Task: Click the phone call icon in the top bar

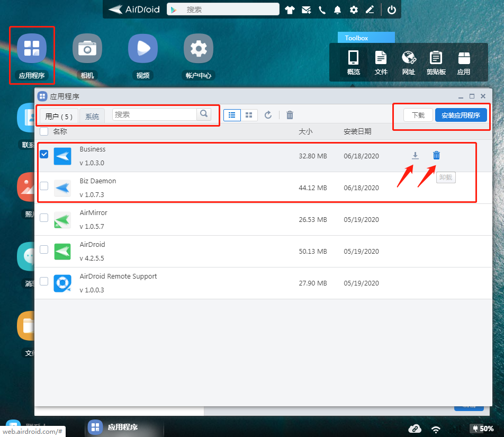Action: coord(322,10)
